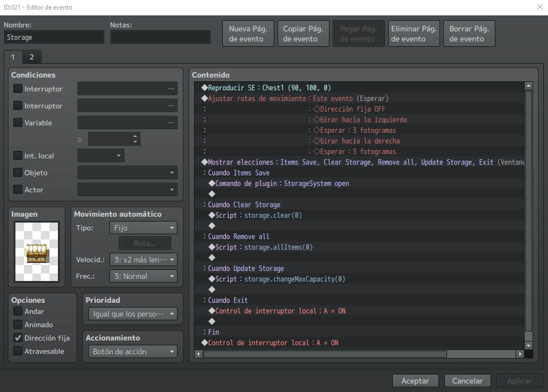
Task: Select Girar hacia la izquierda line
Action: pos(359,120)
